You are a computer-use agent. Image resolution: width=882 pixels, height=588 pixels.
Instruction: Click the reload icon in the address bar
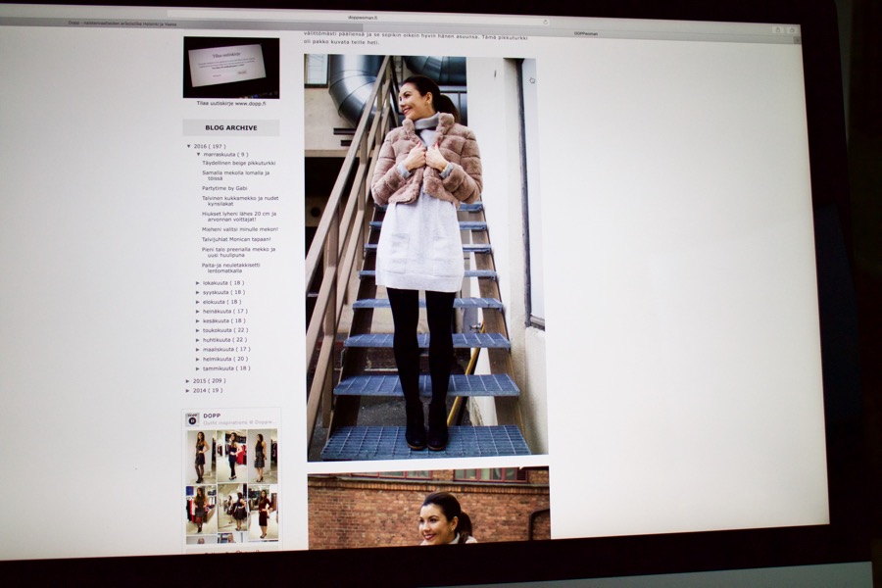pyautogui.click(x=545, y=22)
